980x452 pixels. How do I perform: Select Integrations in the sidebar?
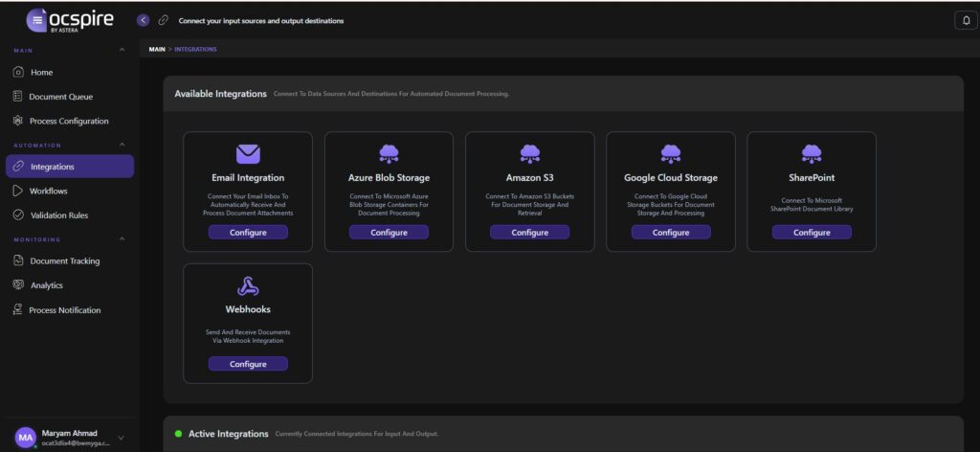coord(70,167)
